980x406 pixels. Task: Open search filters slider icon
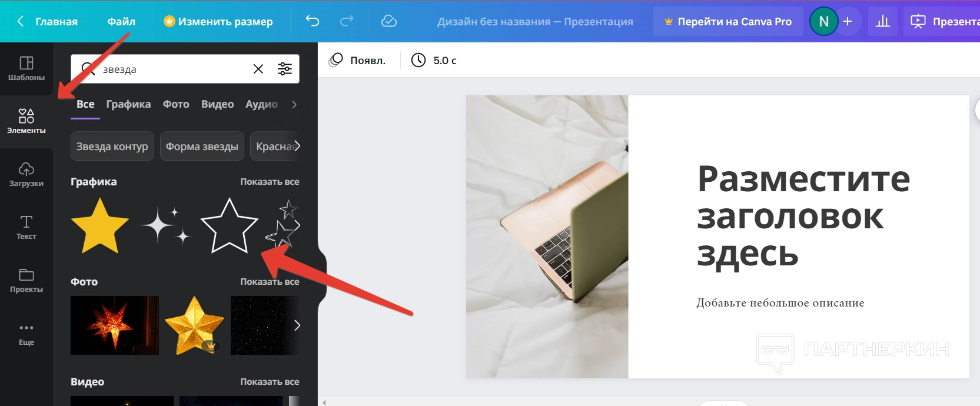click(x=285, y=69)
